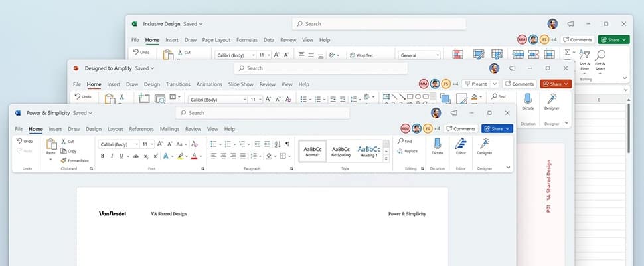The height and width of the screenshot is (266, 644).
Task: Open PowerPoint Present dropdown arrow
Action: tap(494, 84)
